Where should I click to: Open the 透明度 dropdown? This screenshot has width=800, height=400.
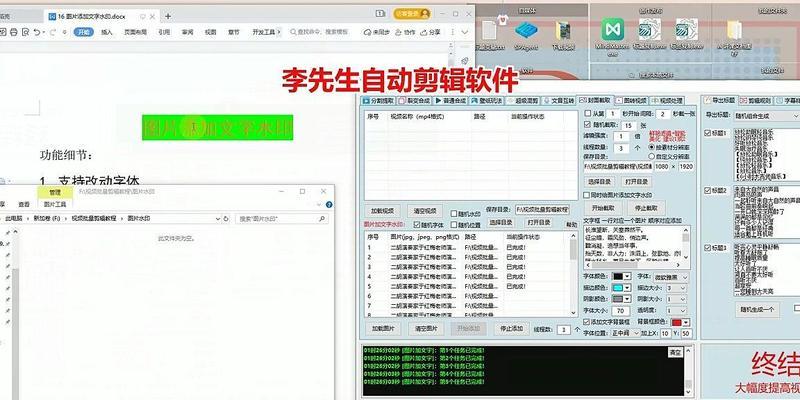[x=676, y=311]
